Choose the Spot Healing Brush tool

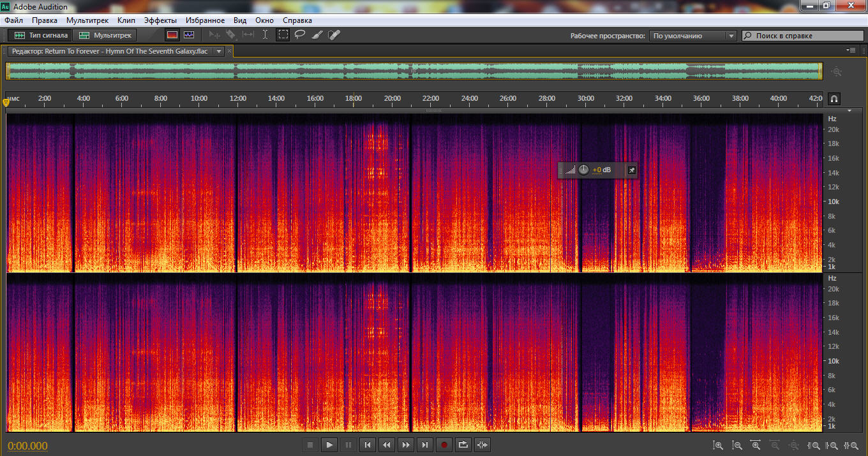pos(334,35)
